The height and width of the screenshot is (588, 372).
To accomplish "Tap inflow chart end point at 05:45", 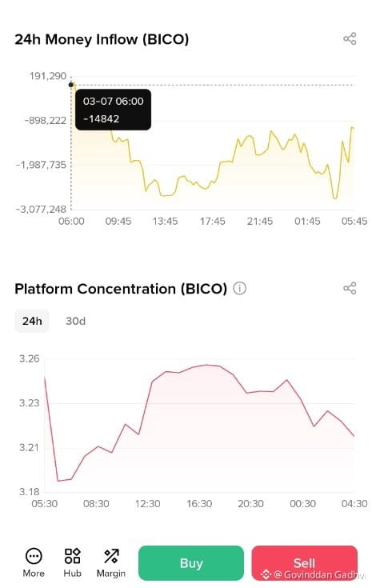I will [x=353, y=128].
